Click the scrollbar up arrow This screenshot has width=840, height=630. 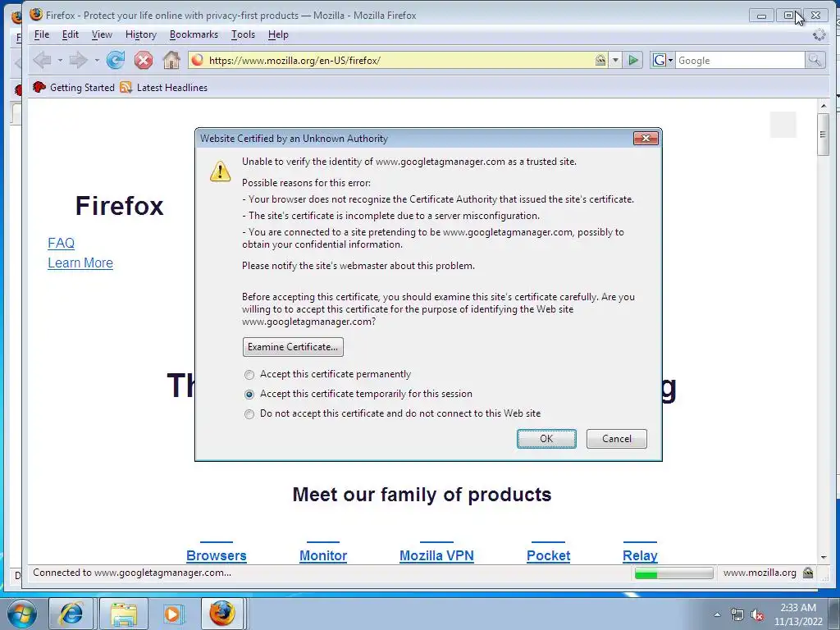[824, 106]
